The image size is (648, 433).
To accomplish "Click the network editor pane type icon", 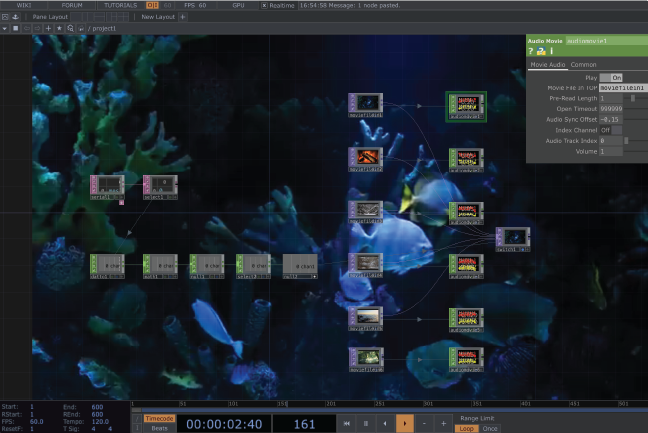I will pyautogui.click(x=16, y=29).
